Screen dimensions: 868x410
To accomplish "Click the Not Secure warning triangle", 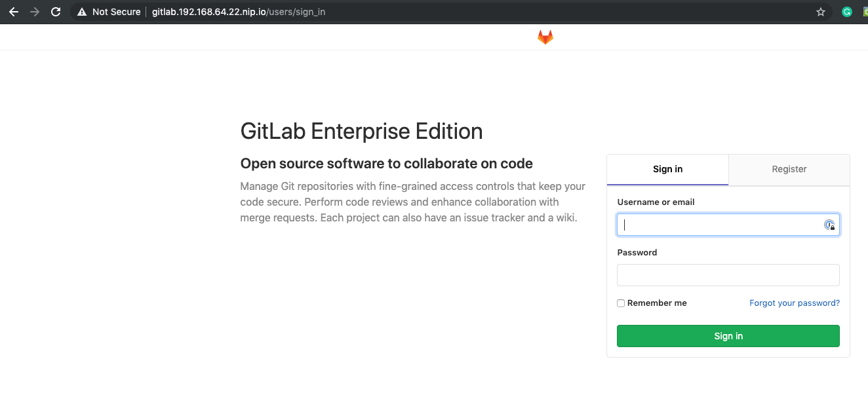I will (82, 12).
